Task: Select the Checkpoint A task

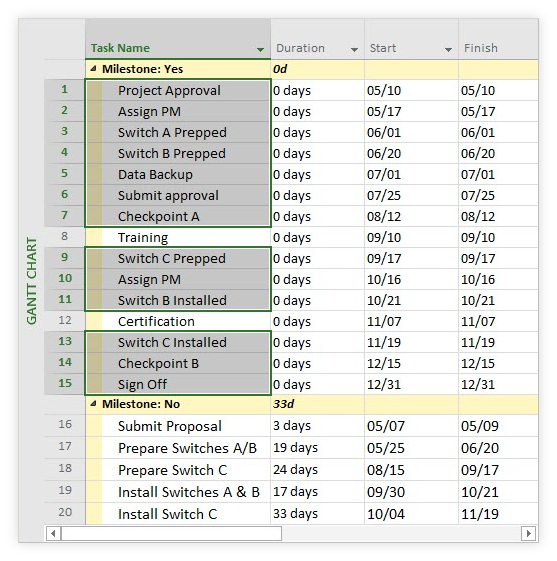Action: pyautogui.click(x=178, y=216)
